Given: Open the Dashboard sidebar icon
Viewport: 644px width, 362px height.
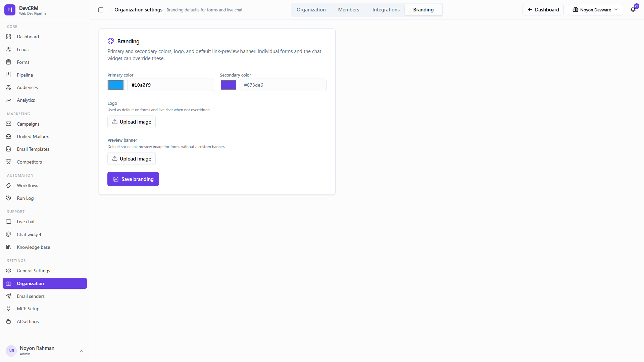Looking at the screenshot, I should click(x=9, y=37).
